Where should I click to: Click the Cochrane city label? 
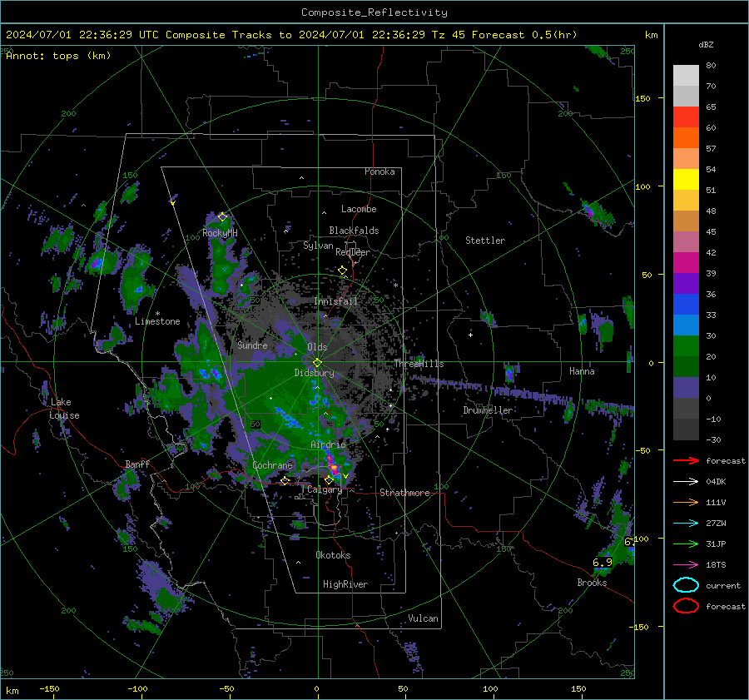coord(272,465)
